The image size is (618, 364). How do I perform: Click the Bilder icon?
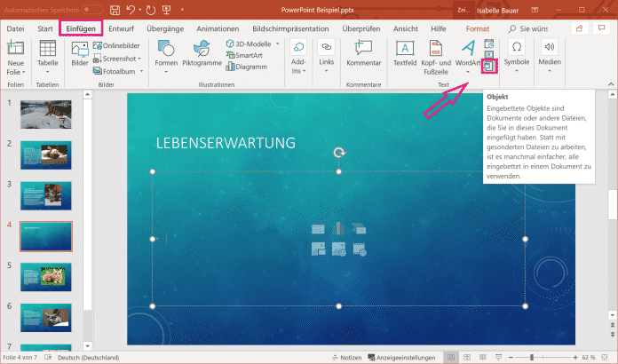tap(80, 55)
